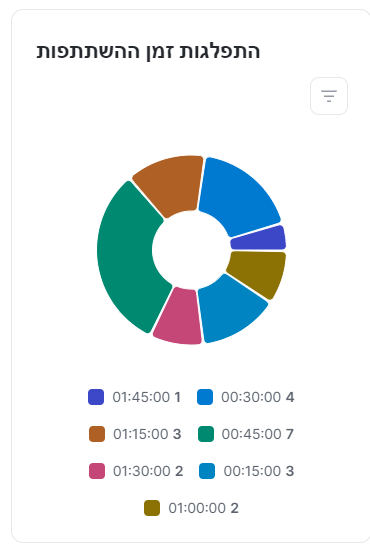Select the small indigo 01:45:00 slice
Viewport: 370px width, 547px height.
coord(260,239)
